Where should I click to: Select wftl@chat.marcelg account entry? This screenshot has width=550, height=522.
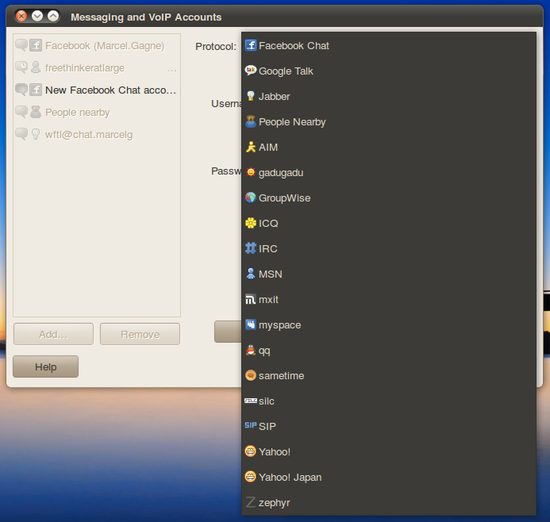[x=97, y=134]
